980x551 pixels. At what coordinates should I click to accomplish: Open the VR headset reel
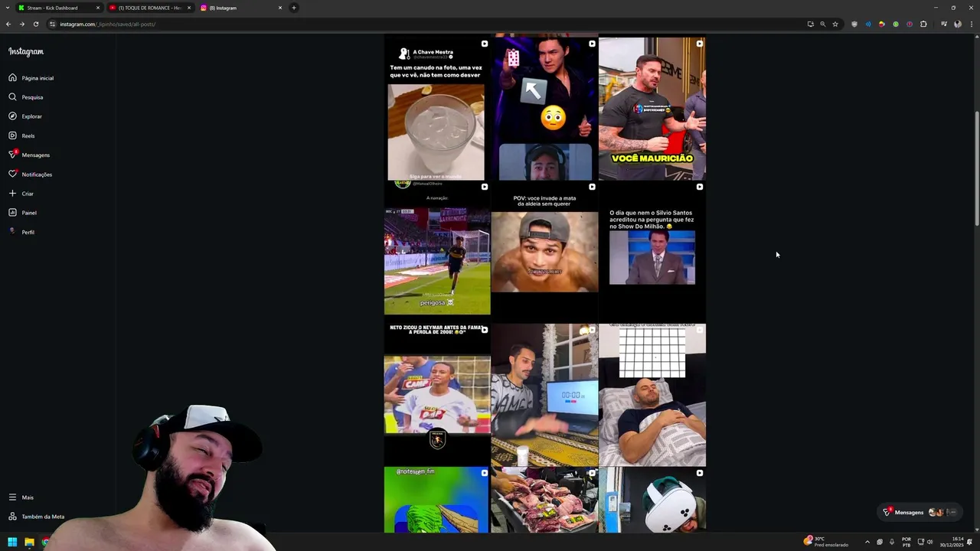pos(652,500)
